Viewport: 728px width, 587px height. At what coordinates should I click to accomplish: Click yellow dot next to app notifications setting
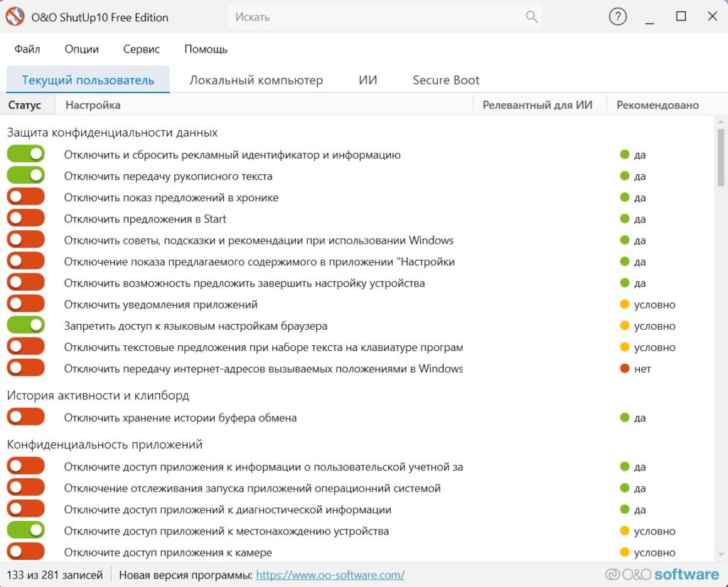pyautogui.click(x=624, y=304)
